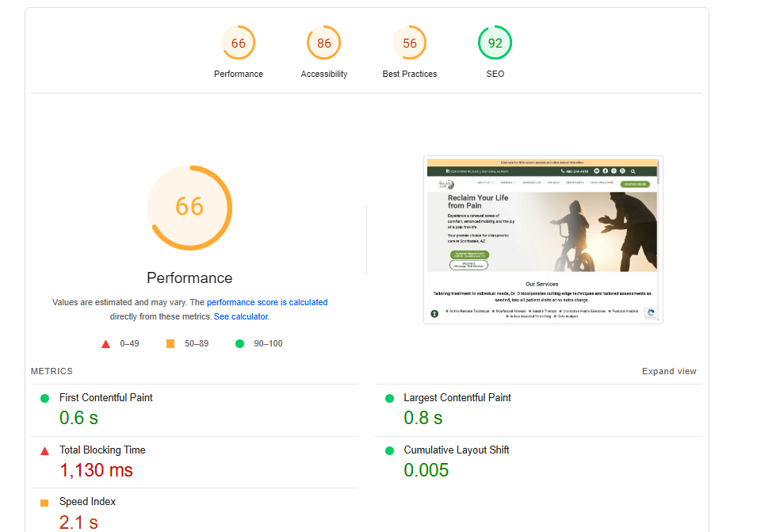This screenshot has width=757, height=532.
Task: Click the Total Blocking Time label
Action: point(102,450)
